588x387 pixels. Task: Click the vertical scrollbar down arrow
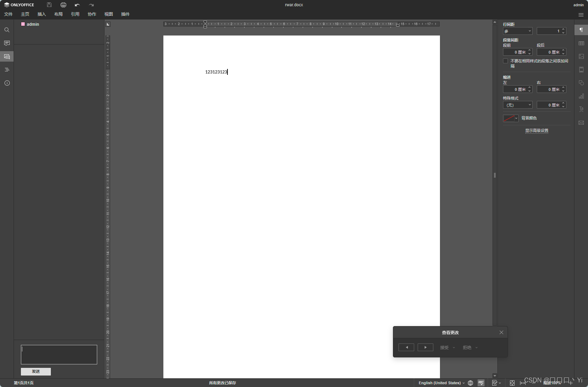click(x=495, y=376)
